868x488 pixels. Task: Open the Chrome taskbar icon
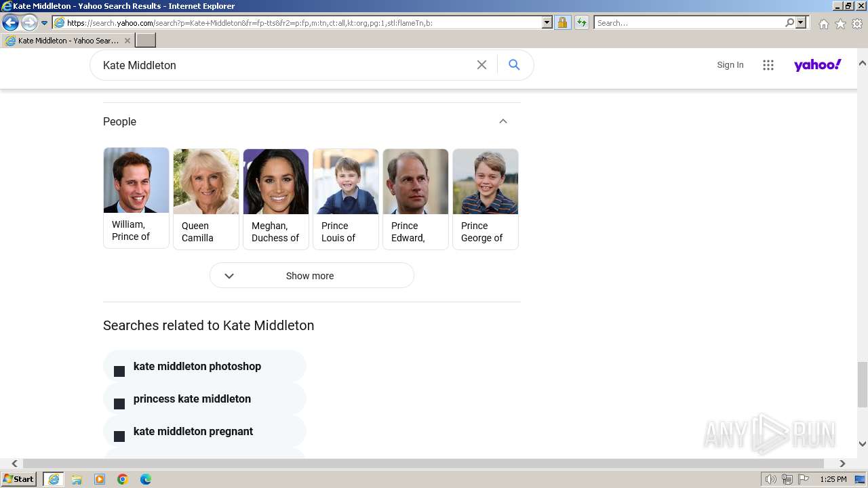pyautogui.click(x=123, y=479)
